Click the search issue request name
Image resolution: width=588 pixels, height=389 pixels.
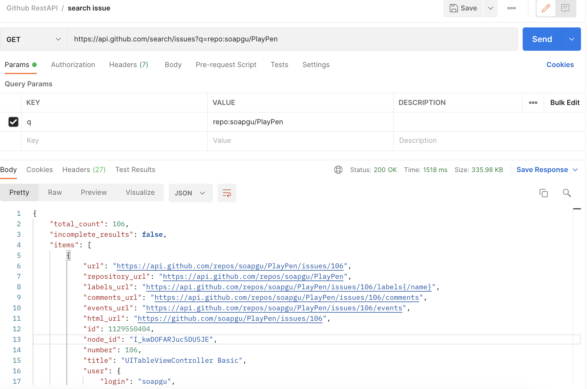[89, 8]
